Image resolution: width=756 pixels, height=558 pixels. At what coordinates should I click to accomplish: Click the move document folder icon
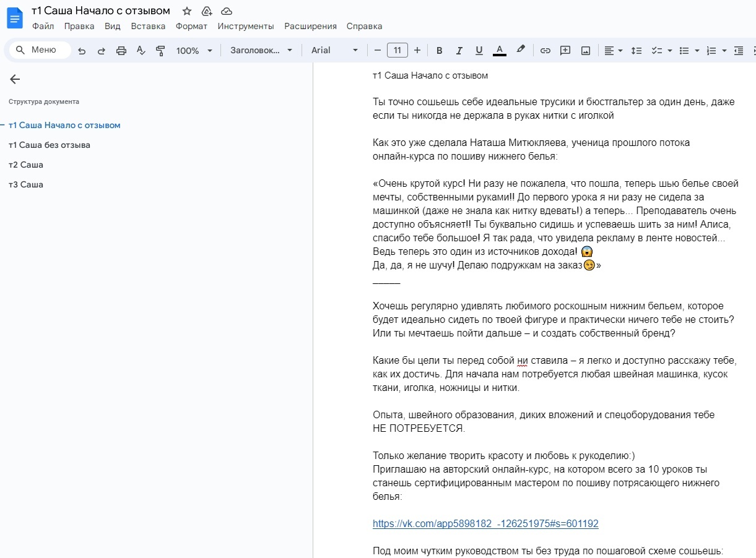click(x=207, y=11)
